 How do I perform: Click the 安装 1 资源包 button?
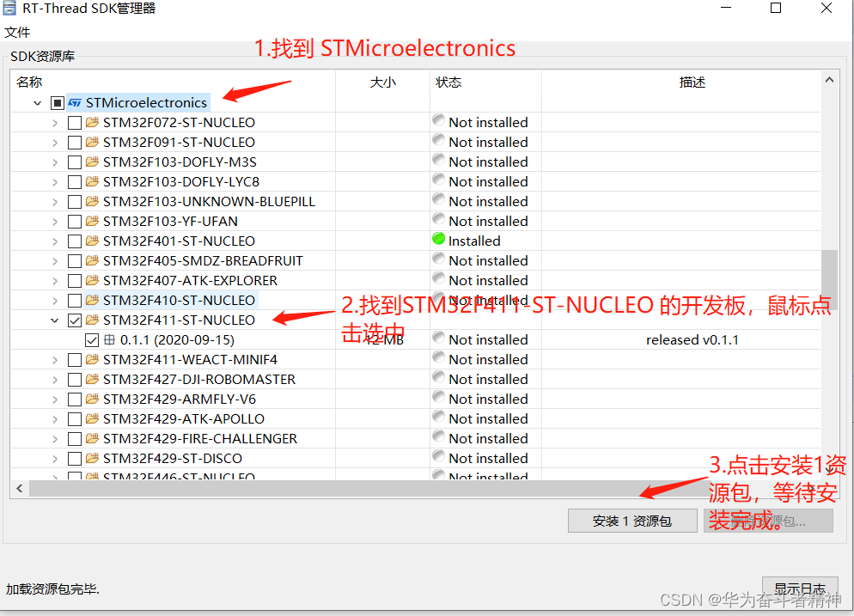(x=632, y=521)
